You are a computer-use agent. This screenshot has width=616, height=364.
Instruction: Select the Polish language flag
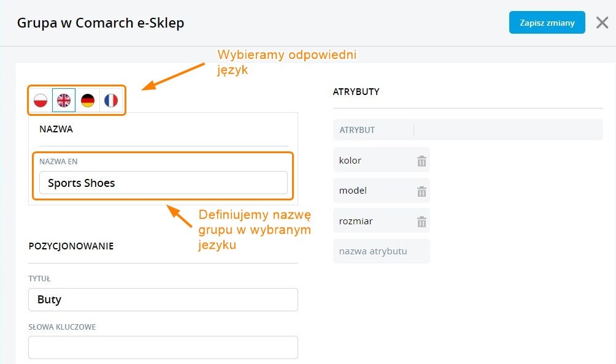point(40,100)
